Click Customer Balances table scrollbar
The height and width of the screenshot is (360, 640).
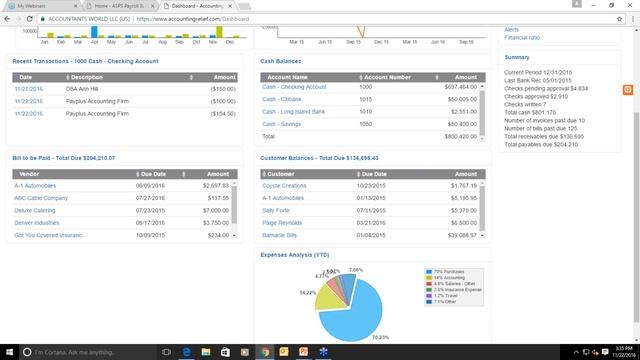click(x=482, y=209)
